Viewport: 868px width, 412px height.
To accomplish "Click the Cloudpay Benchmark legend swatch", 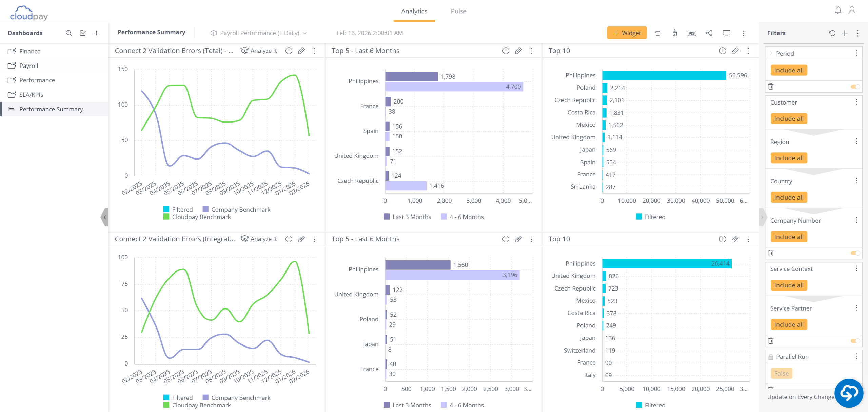I will pyautogui.click(x=166, y=217).
